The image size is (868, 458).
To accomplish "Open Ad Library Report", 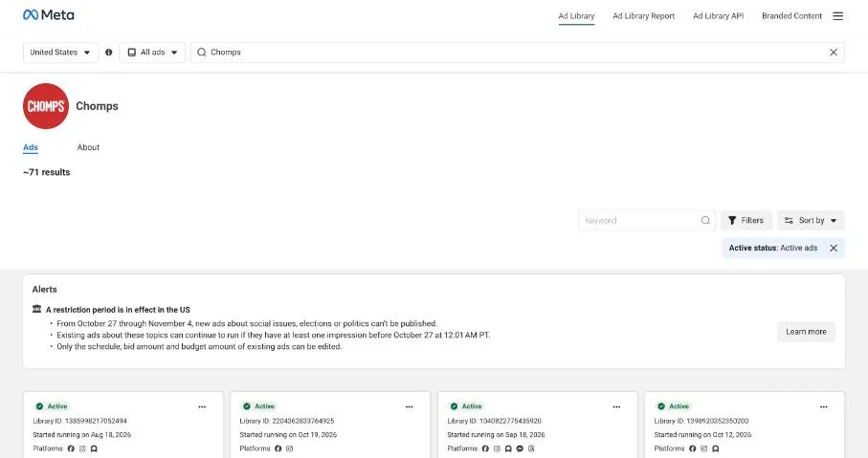I will 644,16.
